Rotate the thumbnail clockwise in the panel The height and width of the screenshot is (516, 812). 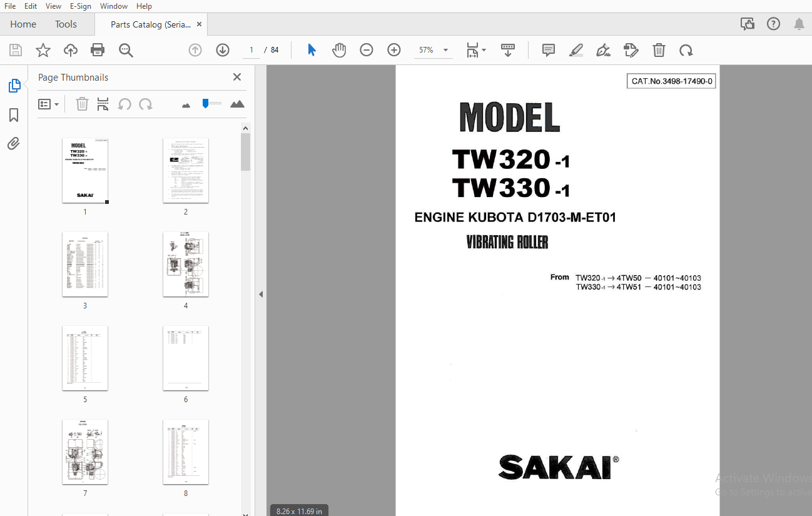146,104
